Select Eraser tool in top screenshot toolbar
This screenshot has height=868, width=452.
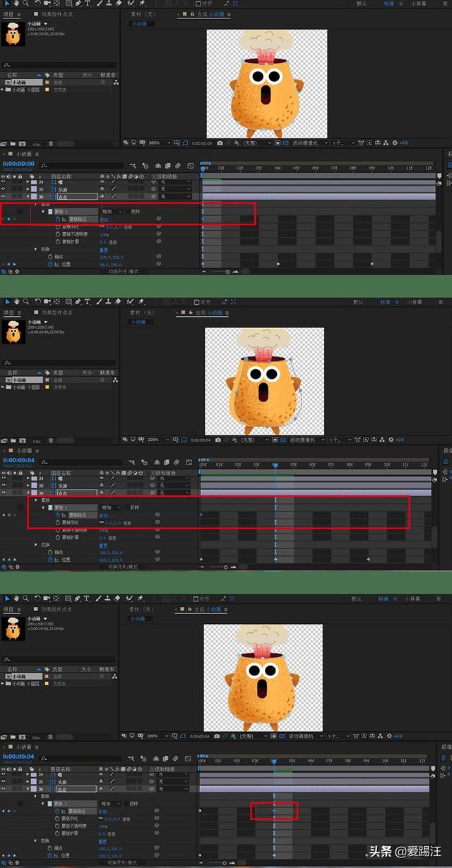pyautogui.click(x=119, y=4)
